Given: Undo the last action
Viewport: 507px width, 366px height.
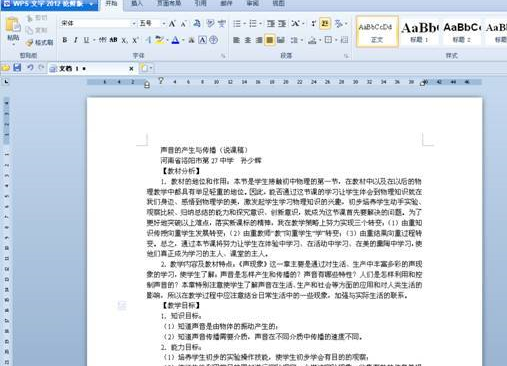Looking at the screenshot, I should click(x=30, y=68).
